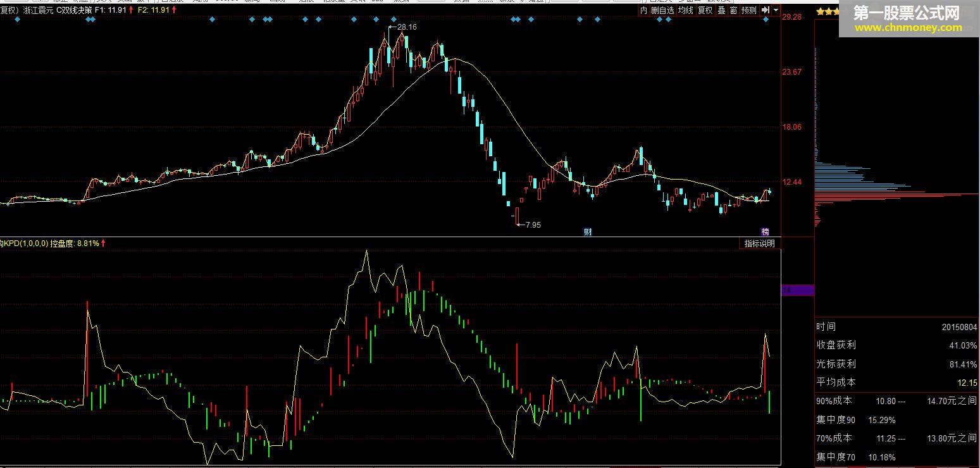Click the 90%成本 range row
The width and height of the screenshot is (980, 468).
point(896,401)
